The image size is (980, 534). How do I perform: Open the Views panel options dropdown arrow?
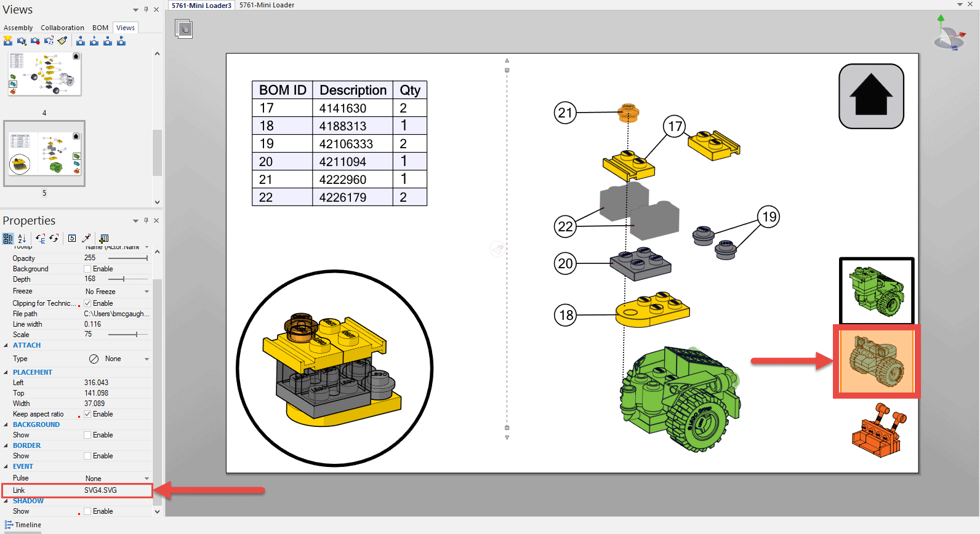[135, 10]
